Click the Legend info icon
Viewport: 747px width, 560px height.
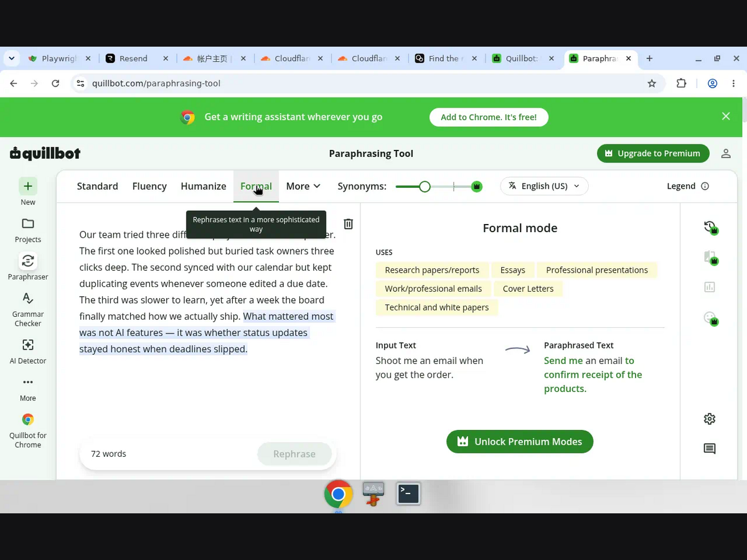coord(705,186)
